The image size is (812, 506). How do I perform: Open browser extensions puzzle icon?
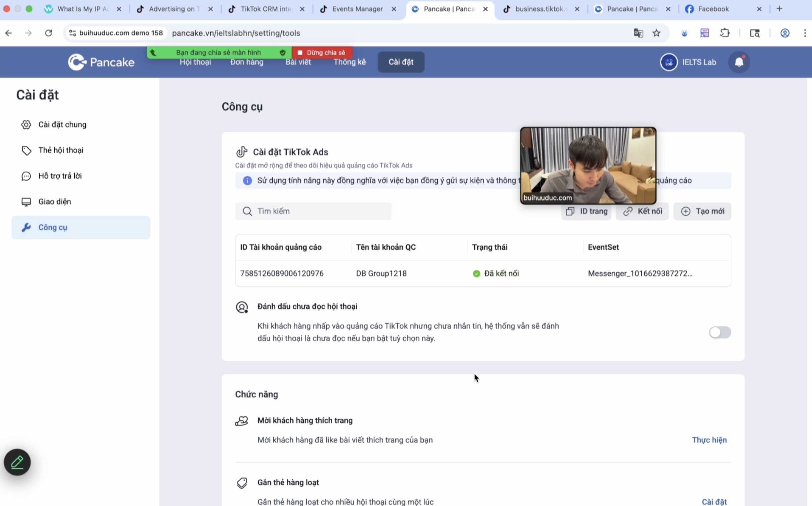click(x=725, y=33)
